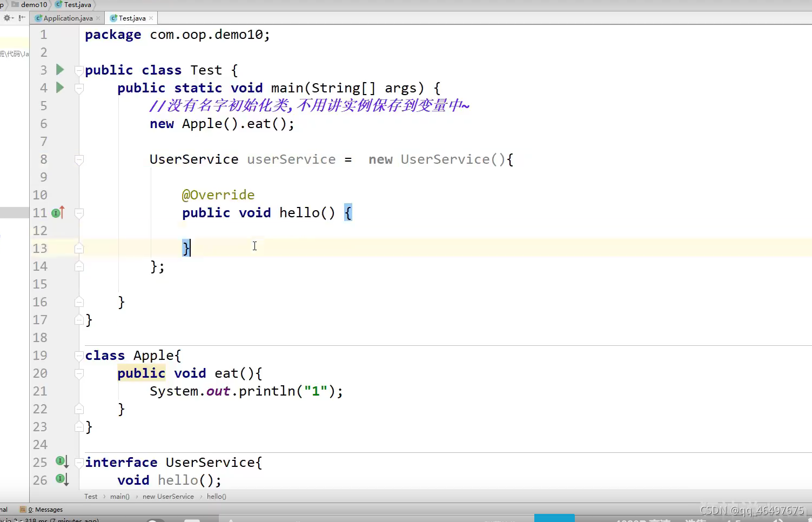Screen dimensions: 812x522
Task: Click the userService variable name
Action: 291,159
